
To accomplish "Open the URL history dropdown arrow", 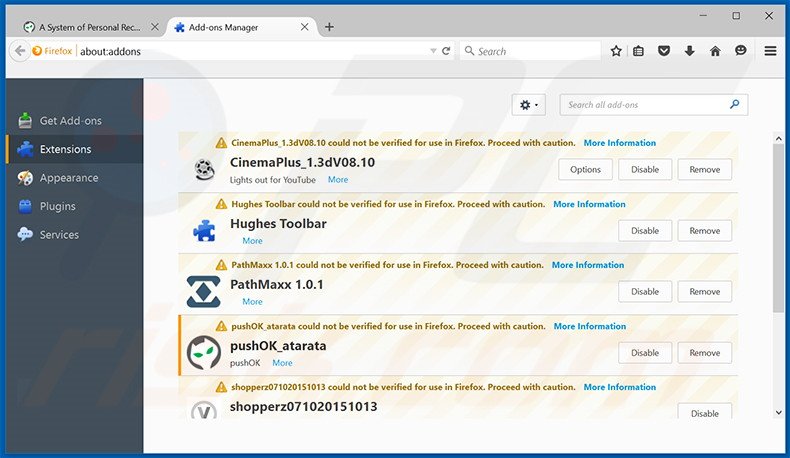I will [x=433, y=51].
